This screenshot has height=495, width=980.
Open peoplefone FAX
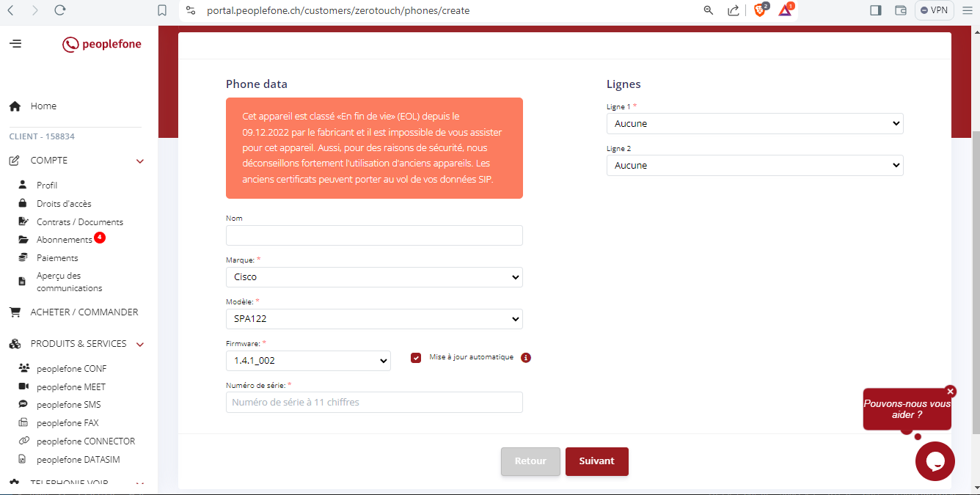(67, 423)
